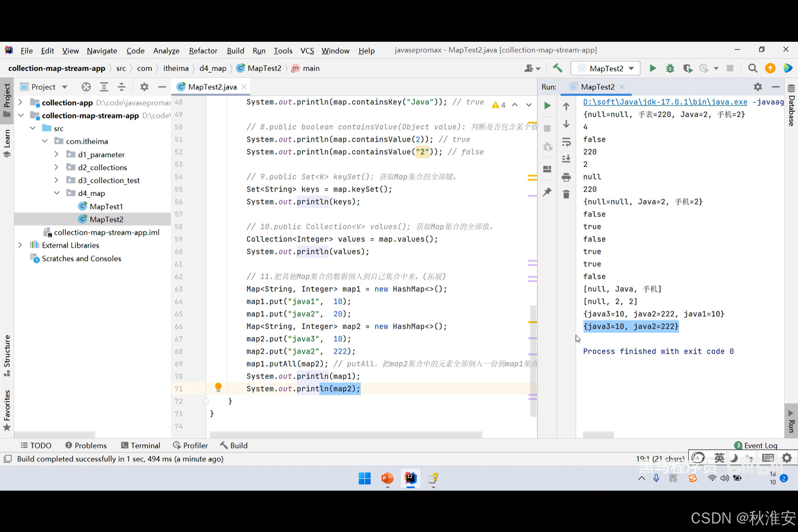798x532 pixels.
Task: Click the green Run button in toolbar
Action: click(x=653, y=68)
